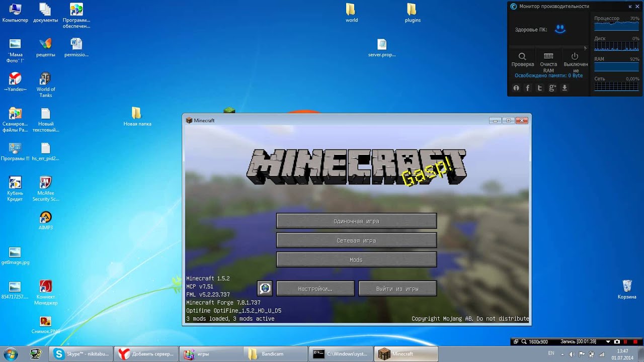Click the Bandicam stop recording button
Viewport: 644px width, 362px height.
click(x=636, y=341)
